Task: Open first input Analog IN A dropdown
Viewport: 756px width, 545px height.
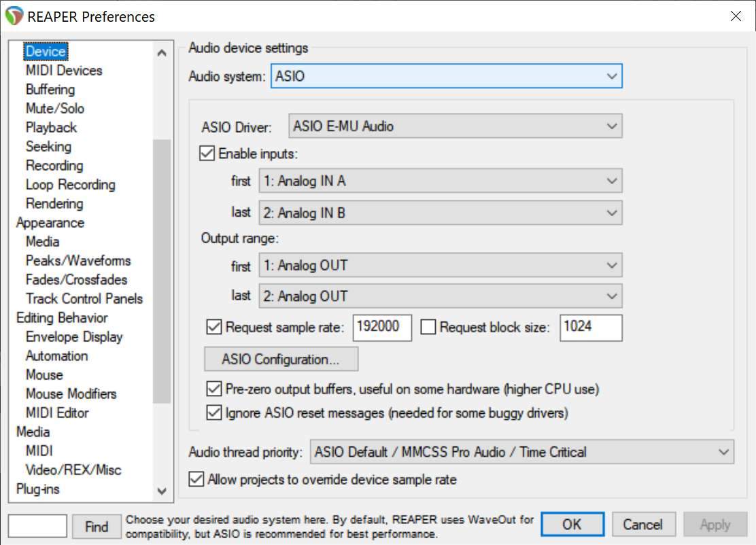Action: (441, 181)
